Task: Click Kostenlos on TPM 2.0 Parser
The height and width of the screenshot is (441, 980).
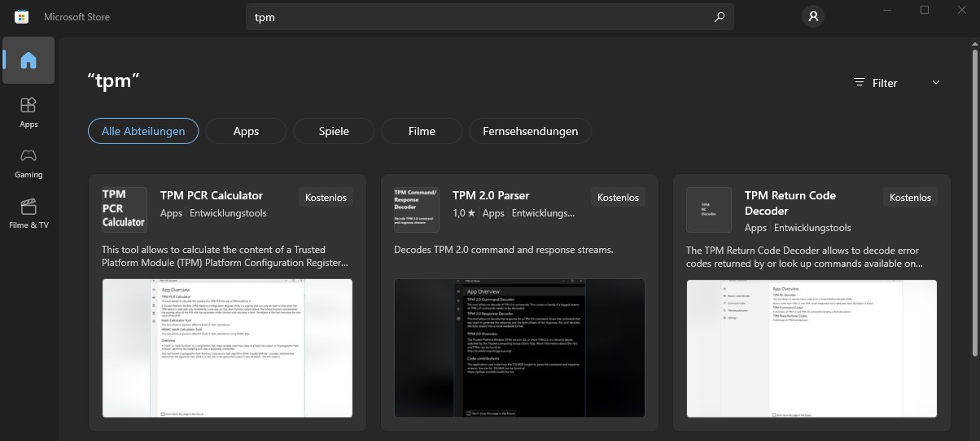Action: [x=618, y=197]
